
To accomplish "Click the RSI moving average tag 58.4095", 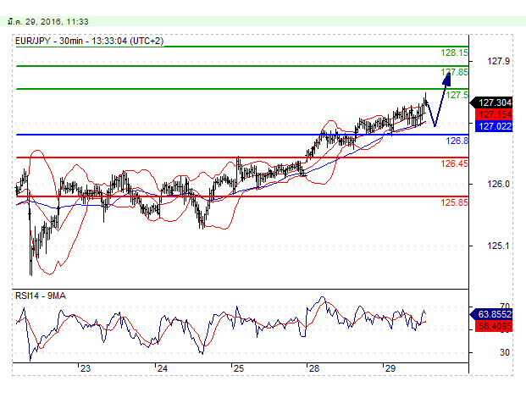I will pos(494,326).
